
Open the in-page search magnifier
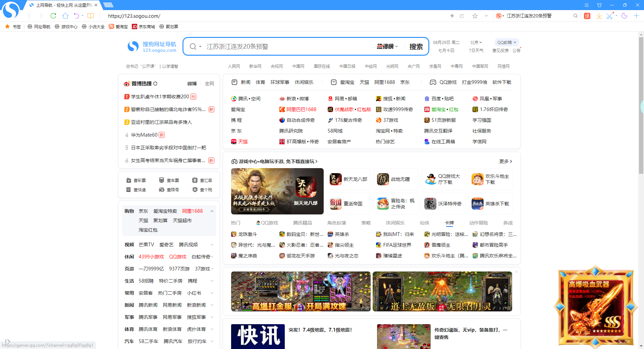[575, 16]
